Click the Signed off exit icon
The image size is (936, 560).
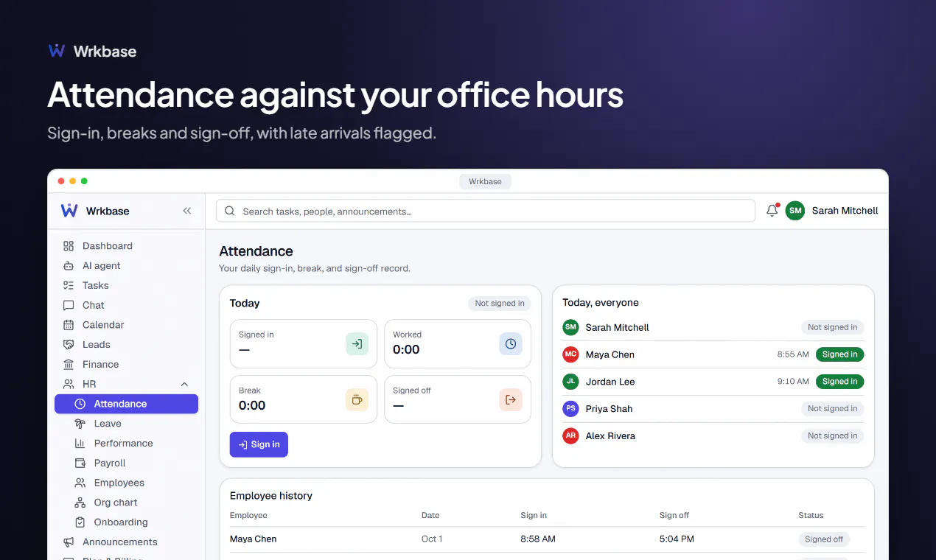click(x=511, y=399)
